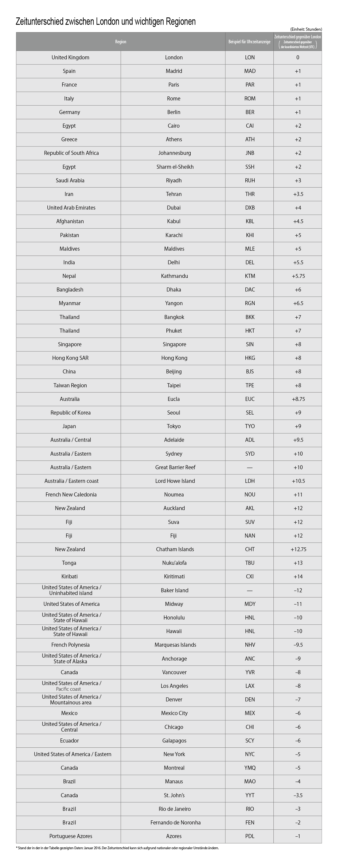The width and height of the screenshot is (338, 868).
Task: Select the 'Los Angeles' city cell
Action: 174,686
